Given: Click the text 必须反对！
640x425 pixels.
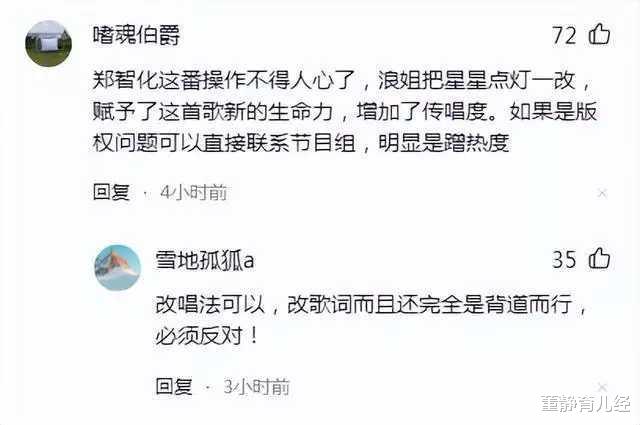Looking at the screenshot, I should [x=207, y=336].
